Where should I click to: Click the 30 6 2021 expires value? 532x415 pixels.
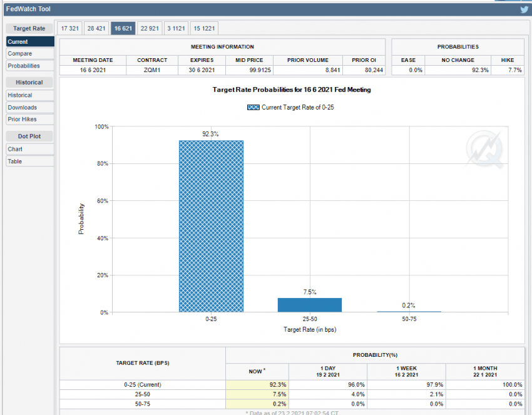click(x=202, y=70)
